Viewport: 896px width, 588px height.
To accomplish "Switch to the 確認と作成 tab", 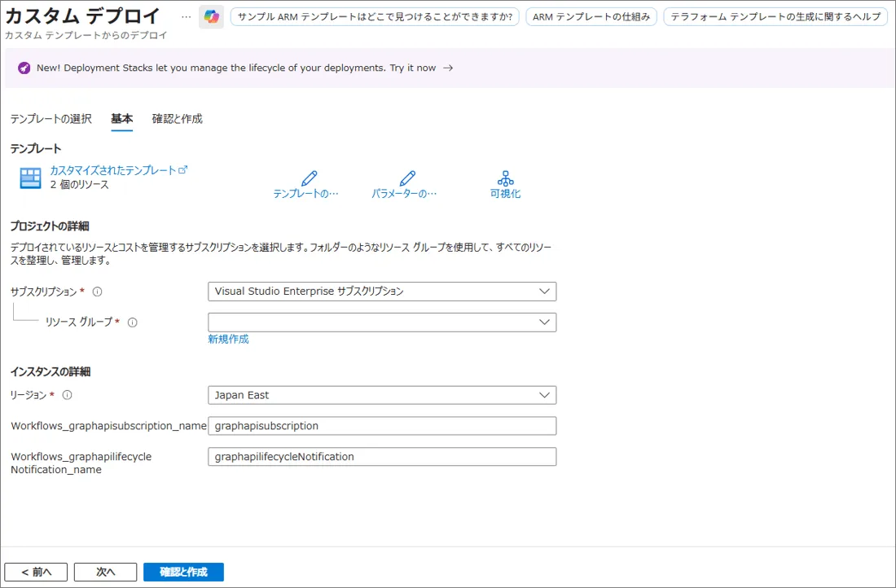I will coord(177,119).
